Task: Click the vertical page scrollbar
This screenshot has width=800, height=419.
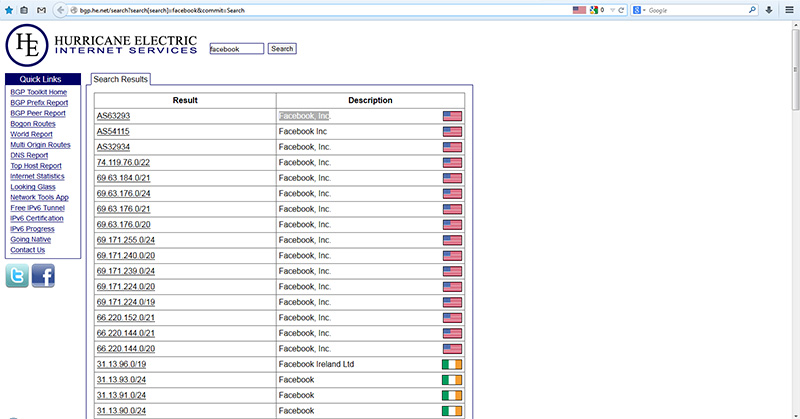Action: tap(794, 200)
